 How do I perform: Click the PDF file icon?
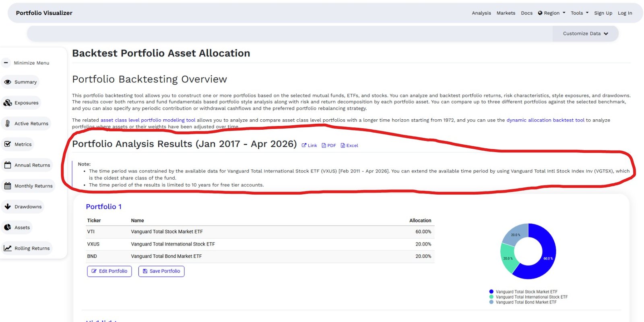324,145
